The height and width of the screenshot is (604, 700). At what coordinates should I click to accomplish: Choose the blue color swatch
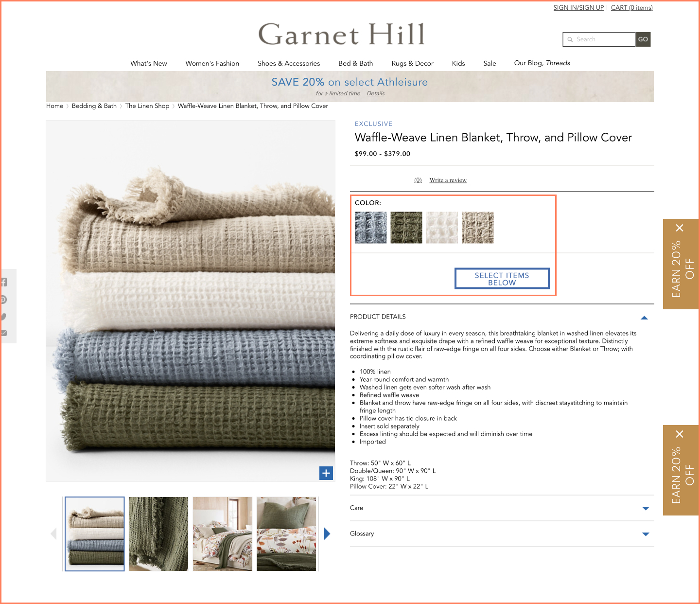371,228
